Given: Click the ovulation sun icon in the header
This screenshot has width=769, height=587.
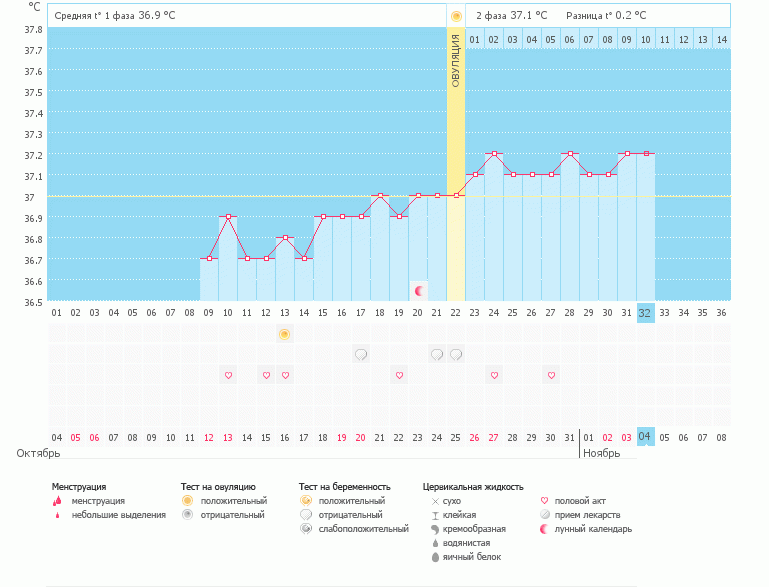Looking at the screenshot, I should (456, 16).
